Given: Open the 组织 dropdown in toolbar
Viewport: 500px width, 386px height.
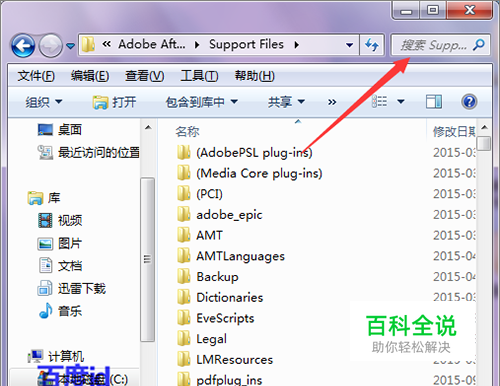Looking at the screenshot, I should tap(44, 102).
